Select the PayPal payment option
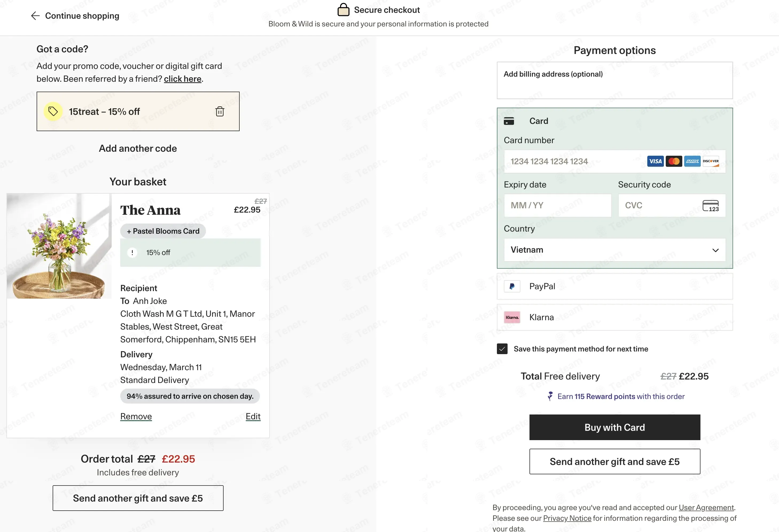Viewport: 779px width, 532px height. tap(615, 287)
